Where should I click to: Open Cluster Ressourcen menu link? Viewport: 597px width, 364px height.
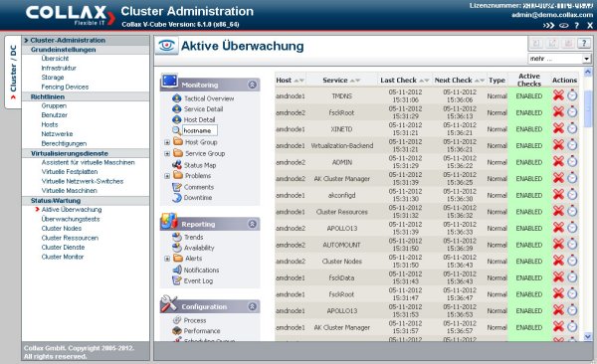click(x=70, y=238)
